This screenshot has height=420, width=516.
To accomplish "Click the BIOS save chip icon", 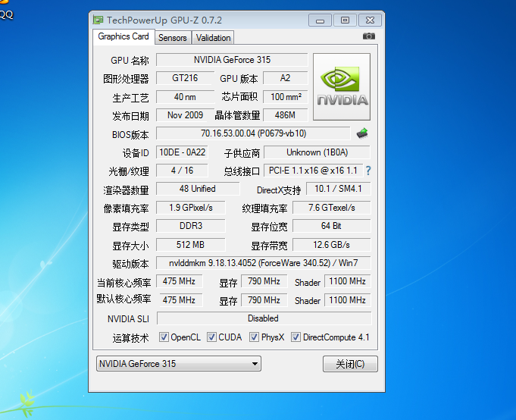I will 362,133.
